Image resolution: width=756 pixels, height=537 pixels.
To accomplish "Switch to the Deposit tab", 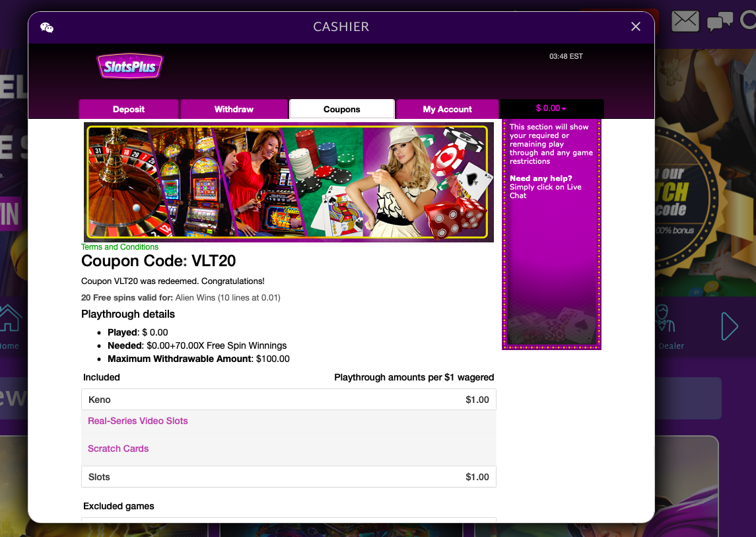I will click(x=129, y=109).
